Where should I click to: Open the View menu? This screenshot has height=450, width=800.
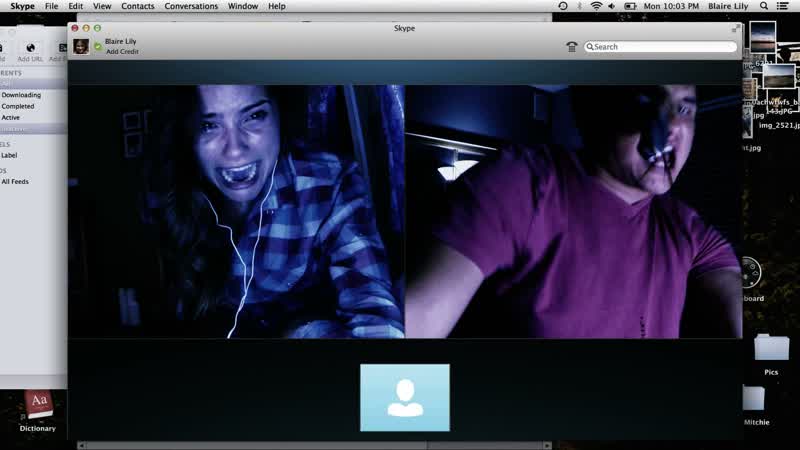point(102,6)
